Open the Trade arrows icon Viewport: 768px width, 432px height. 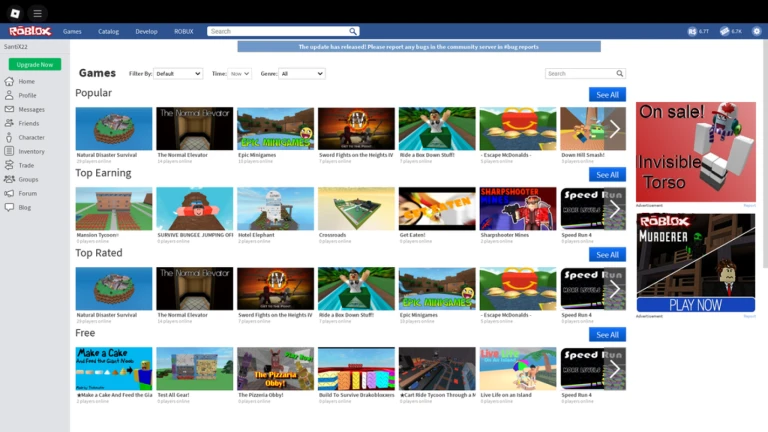[x=10, y=165]
